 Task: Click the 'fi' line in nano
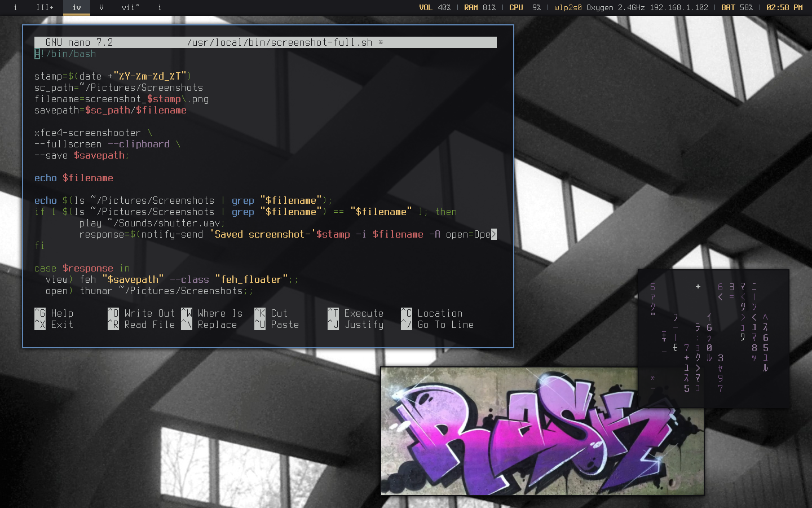click(39, 246)
